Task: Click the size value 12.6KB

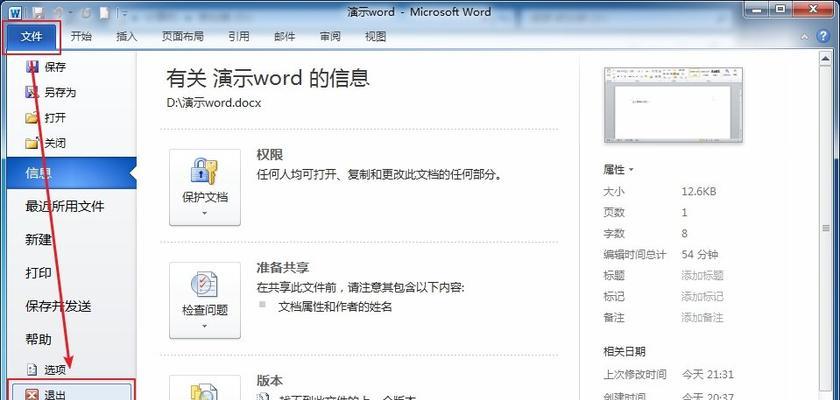Action: tap(699, 191)
